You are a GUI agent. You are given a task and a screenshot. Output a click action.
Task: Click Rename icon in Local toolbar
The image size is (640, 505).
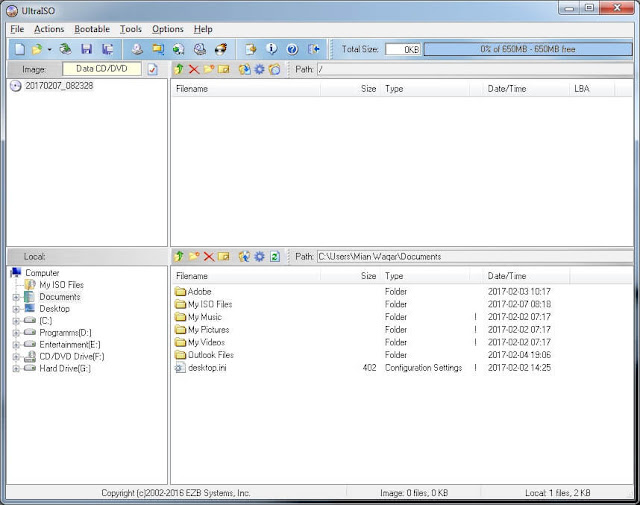pos(224,256)
